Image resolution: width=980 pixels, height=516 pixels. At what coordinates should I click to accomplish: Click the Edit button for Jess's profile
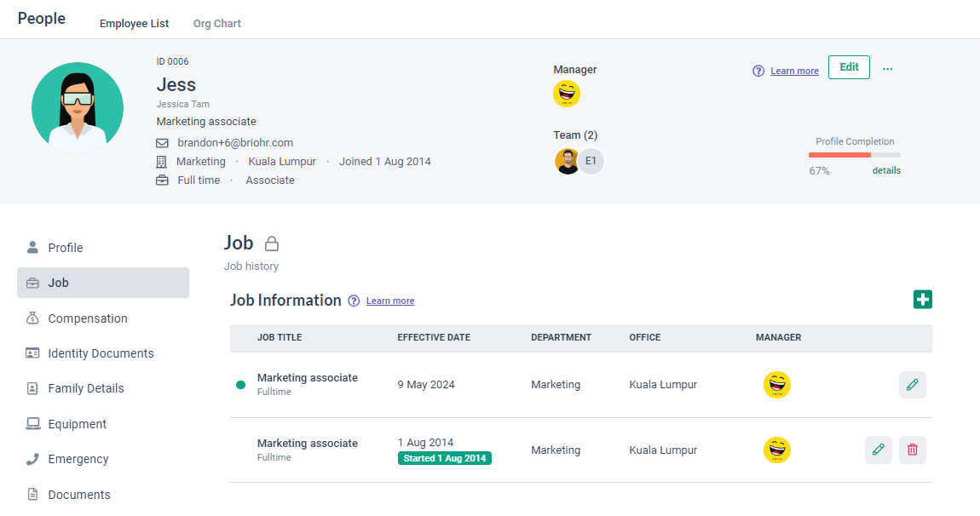(849, 66)
